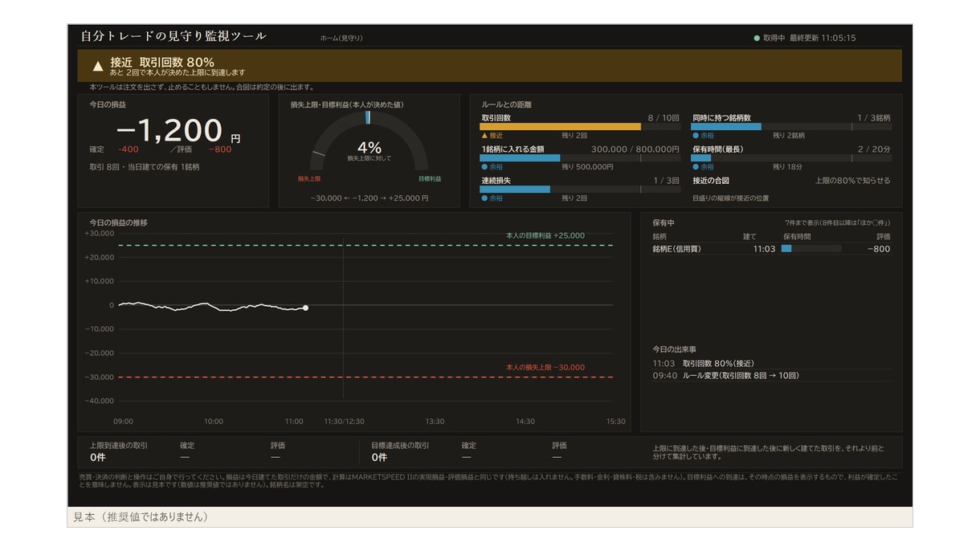Click the blue 余裕 dot under 保有時間(最長)
The image size is (980, 551).
click(x=696, y=167)
